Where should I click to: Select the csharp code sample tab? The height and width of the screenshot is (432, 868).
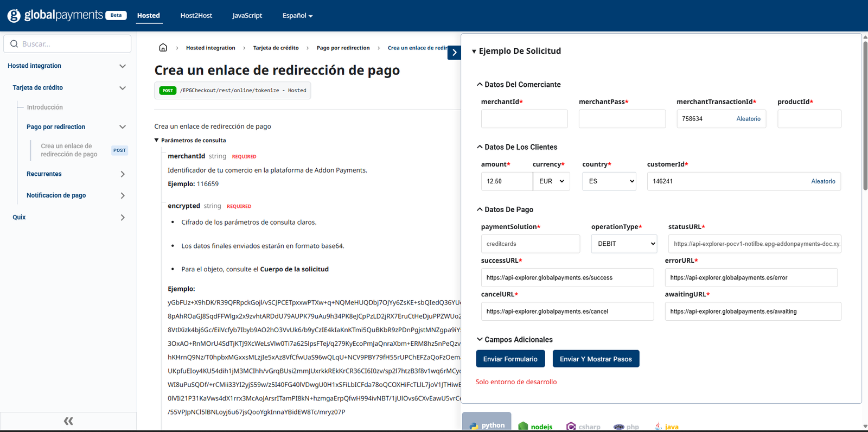(x=583, y=426)
